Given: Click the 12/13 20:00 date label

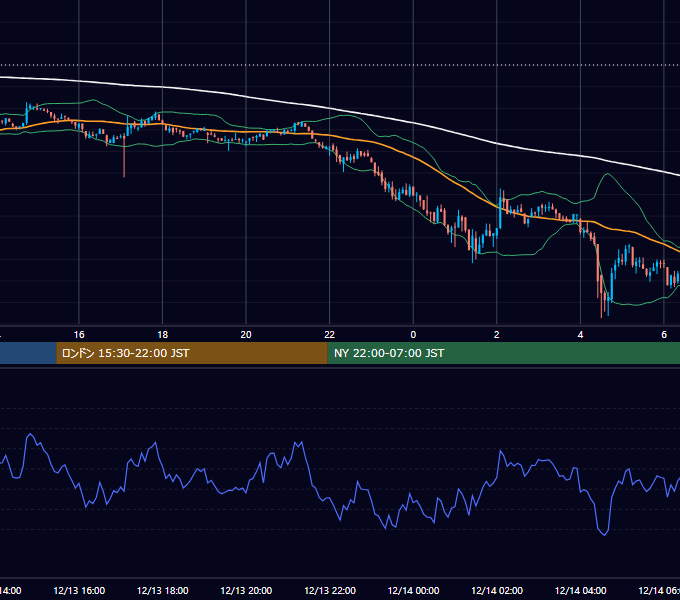Looking at the screenshot, I should point(246,590).
